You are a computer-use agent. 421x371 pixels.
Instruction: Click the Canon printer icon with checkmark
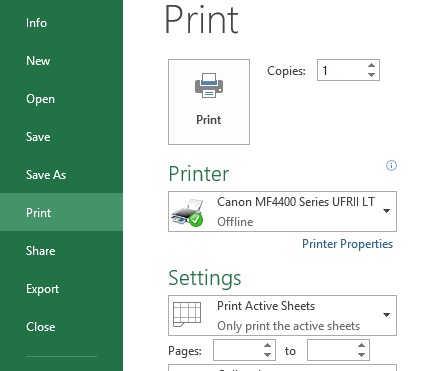coord(188,213)
